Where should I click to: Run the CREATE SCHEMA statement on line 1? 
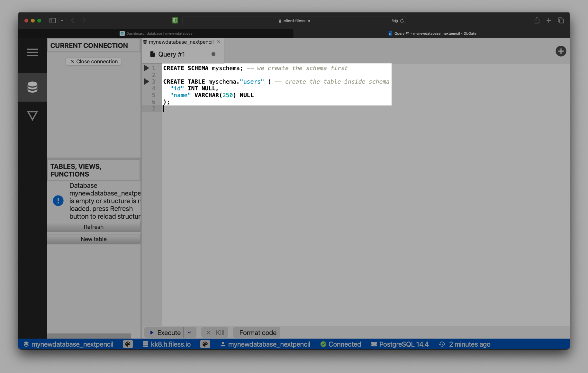point(146,68)
